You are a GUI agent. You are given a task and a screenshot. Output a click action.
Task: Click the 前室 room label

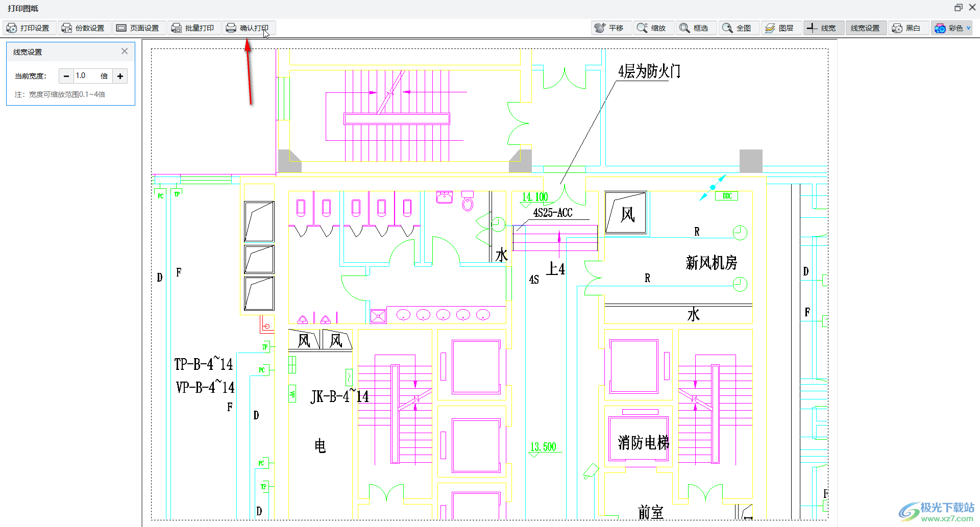[651, 512]
